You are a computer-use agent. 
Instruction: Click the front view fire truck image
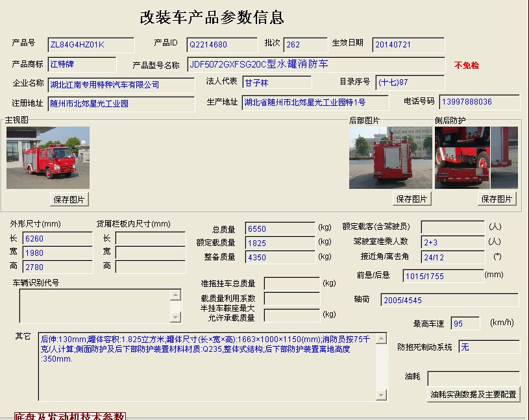48,158
